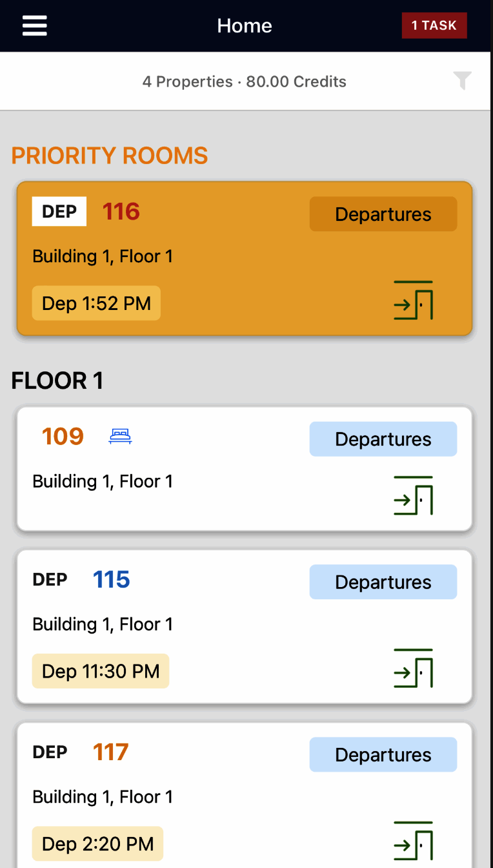Viewport: 493px width, 868px height.
Task: Click Departures tag on room 116
Action: click(x=383, y=214)
